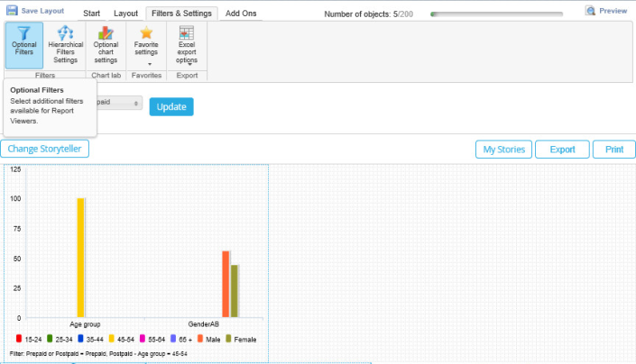Open Hierarchical Filters Settings icon
636x364 pixels.
pos(65,32)
